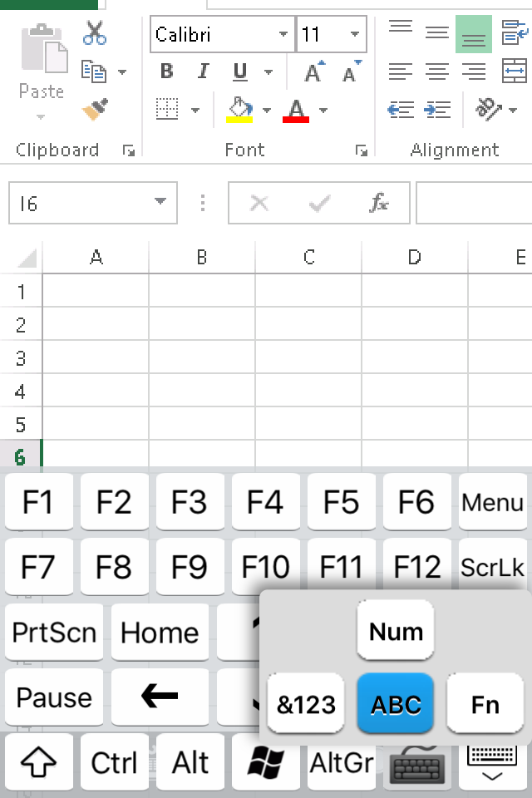Toggle Underline formatting

(x=239, y=71)
